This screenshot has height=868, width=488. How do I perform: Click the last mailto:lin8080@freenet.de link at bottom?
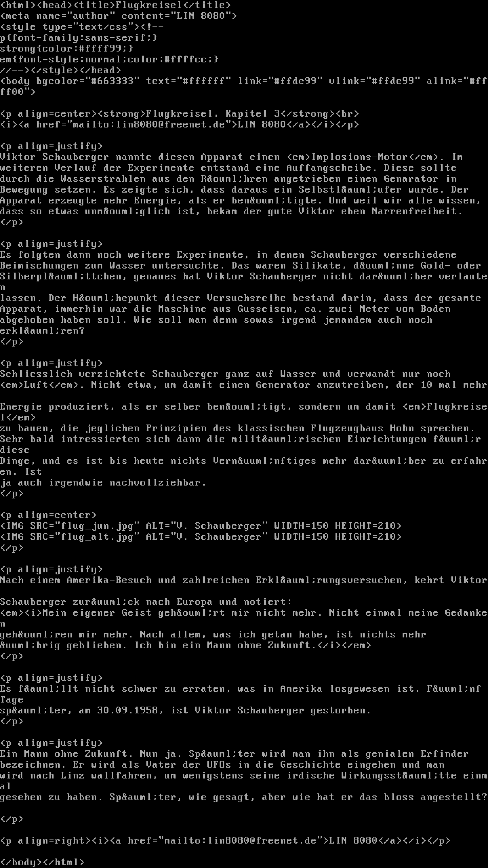[241, 841]
